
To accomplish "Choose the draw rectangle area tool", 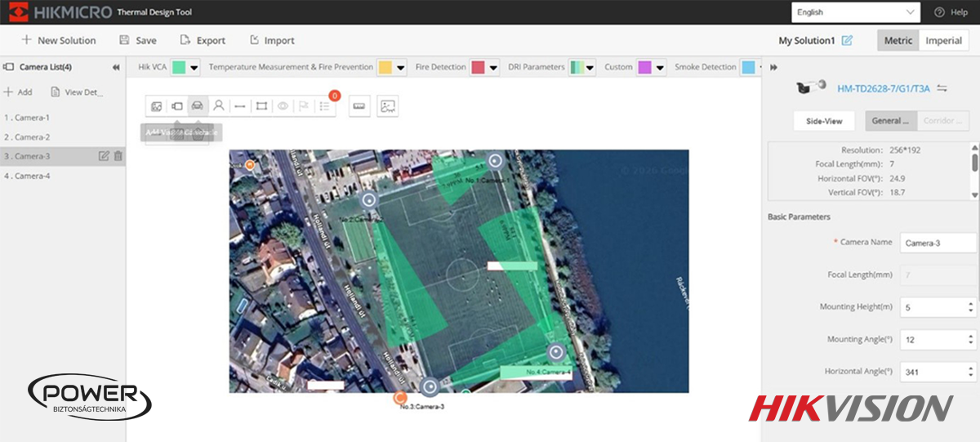I will point(261,106).
